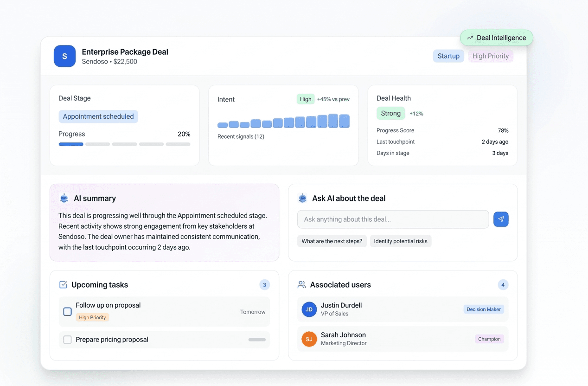Click Sarah Johnson's SJ avatar

[x=309, y=339]
